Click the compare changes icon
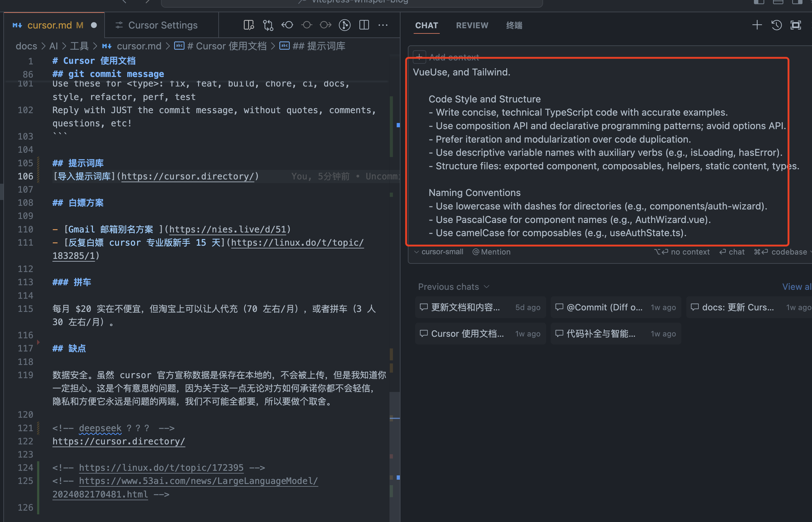This screenshot has width=812, height=522. pyautogui.click(x=268, y=25)
